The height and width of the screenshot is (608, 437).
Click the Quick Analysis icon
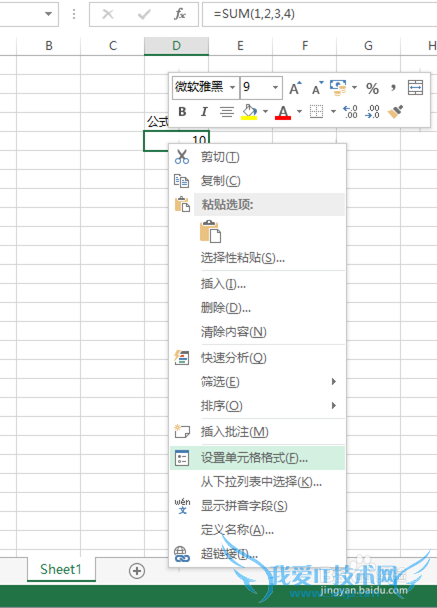click(181, 358)
